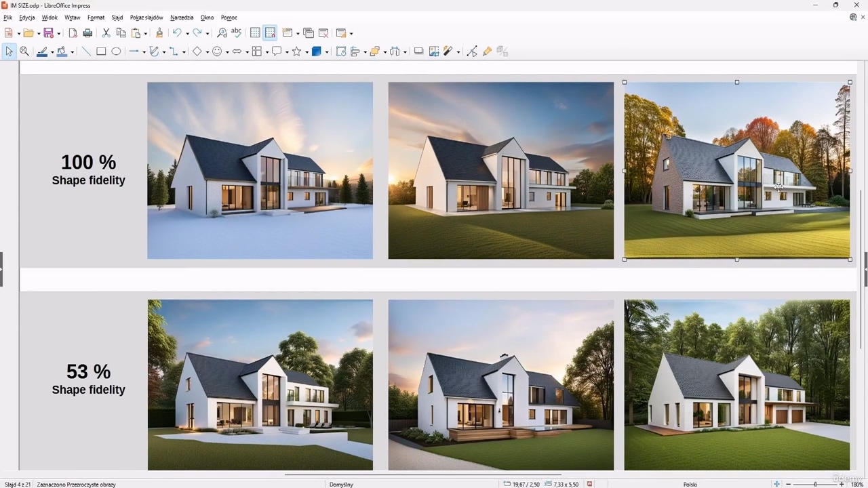Click the Undo arrow icon
This screenshot has height=488, width=868.
coord(176,33)
